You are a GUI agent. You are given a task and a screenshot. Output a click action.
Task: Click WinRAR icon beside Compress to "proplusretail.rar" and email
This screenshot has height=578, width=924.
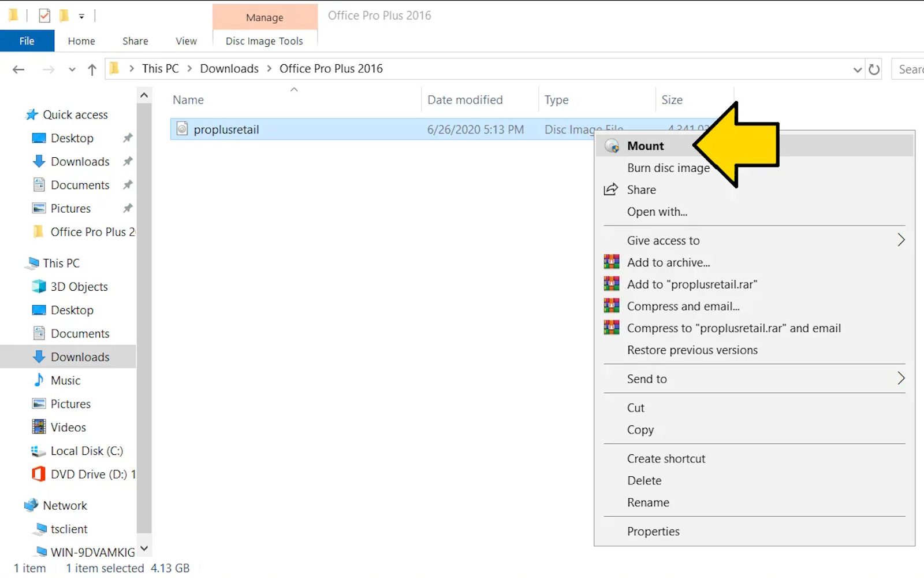(x=612, y=328)
